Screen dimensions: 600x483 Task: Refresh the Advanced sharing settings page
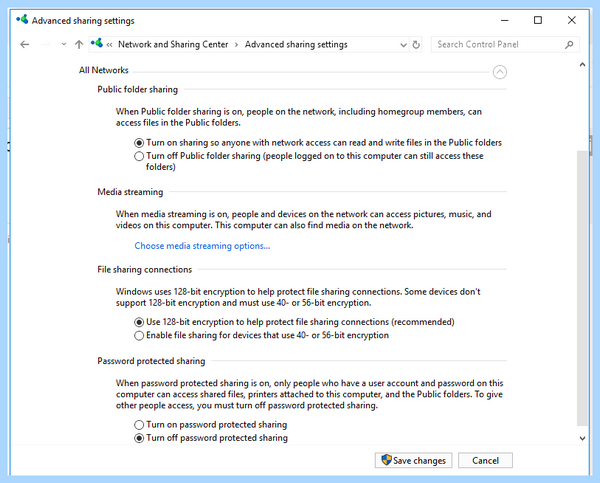416,45
